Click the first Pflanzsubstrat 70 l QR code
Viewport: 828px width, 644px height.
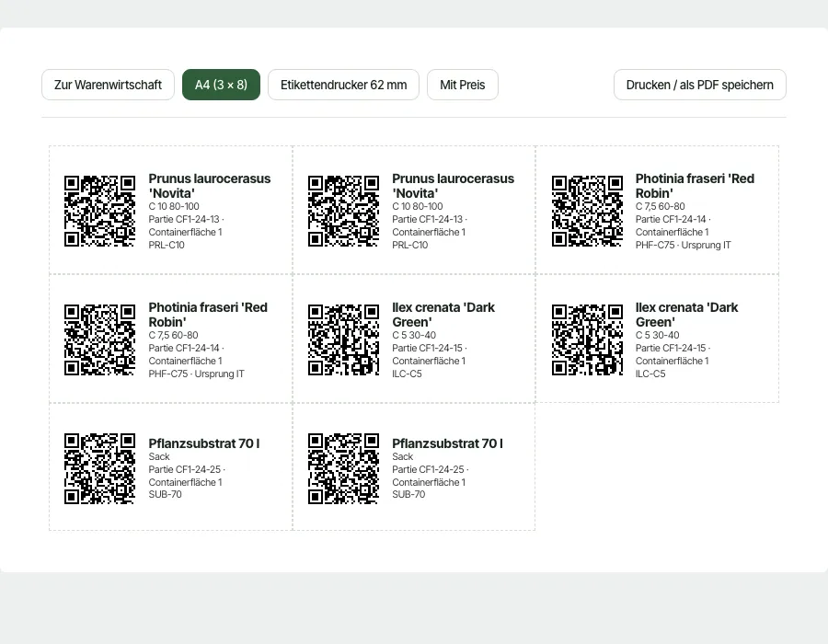tap(99, 469)
